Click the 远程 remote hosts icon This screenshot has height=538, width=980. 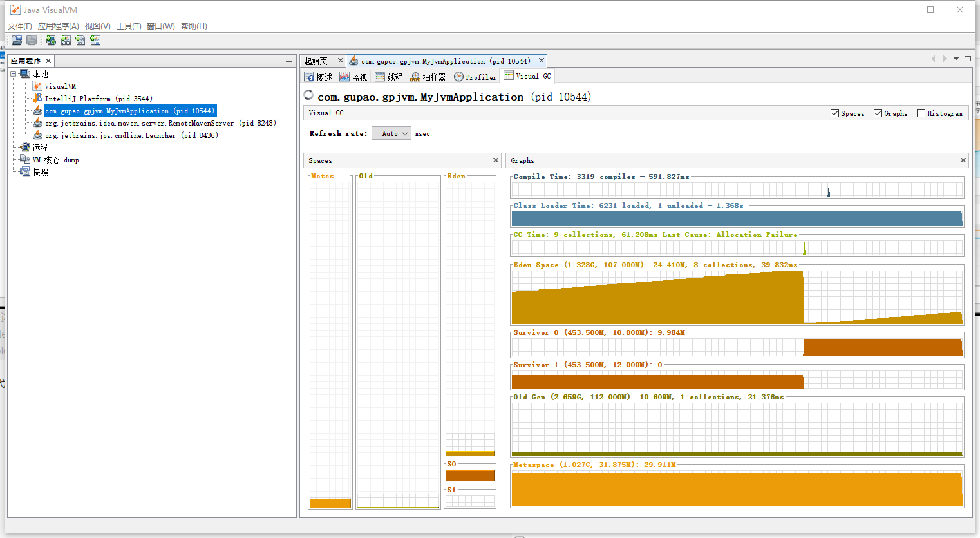pyautogui.click(x=25, y=148)
